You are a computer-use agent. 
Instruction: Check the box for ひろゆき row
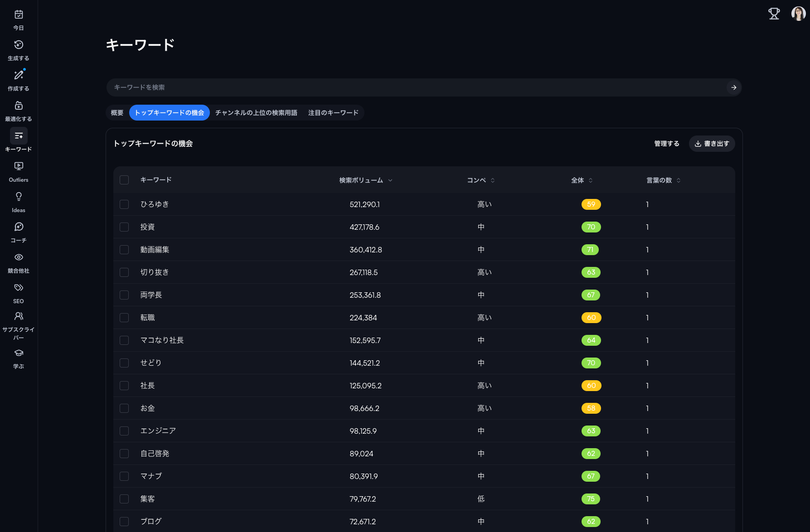click(124, 204)
